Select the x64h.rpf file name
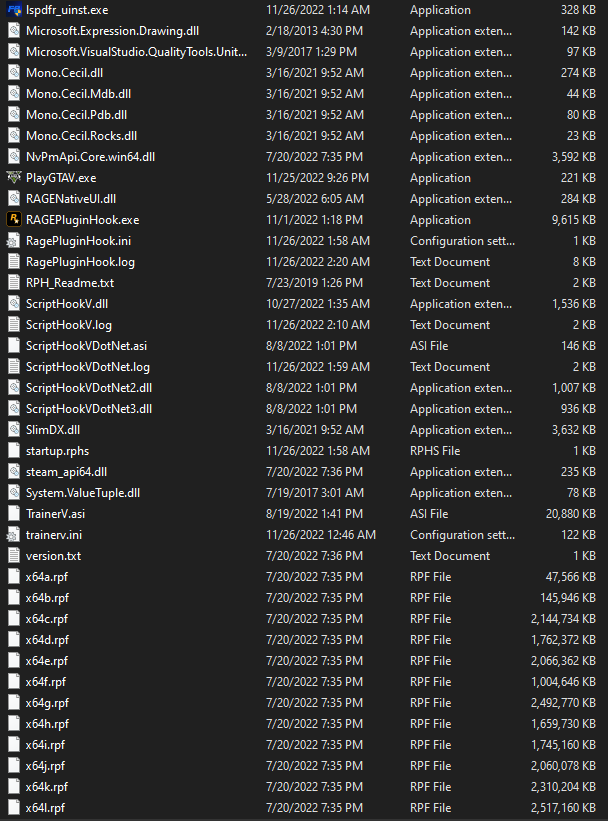 [47, 724]
